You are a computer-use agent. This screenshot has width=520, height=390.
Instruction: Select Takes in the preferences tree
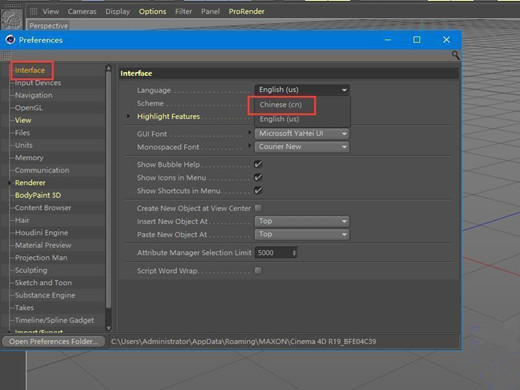(24, 308)
